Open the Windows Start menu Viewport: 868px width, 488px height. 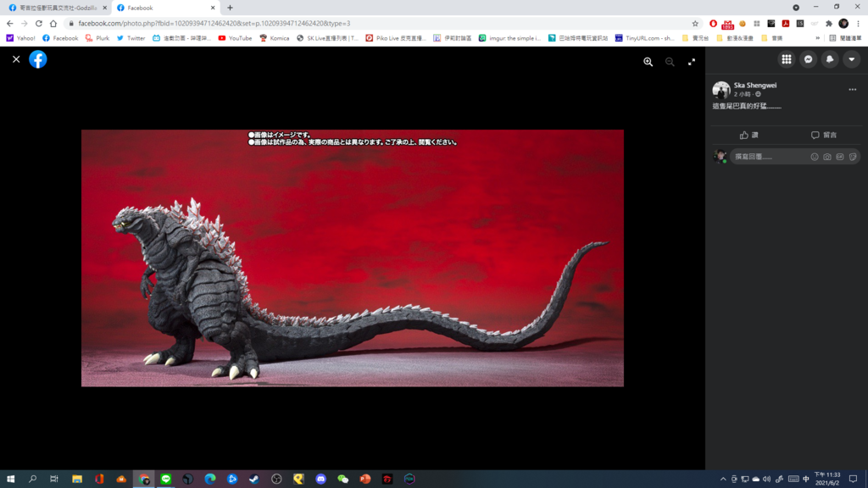(10, 480)
